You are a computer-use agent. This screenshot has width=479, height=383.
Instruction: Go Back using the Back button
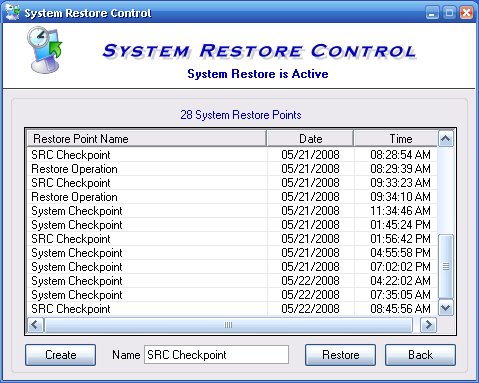click(x=420, y=355)
